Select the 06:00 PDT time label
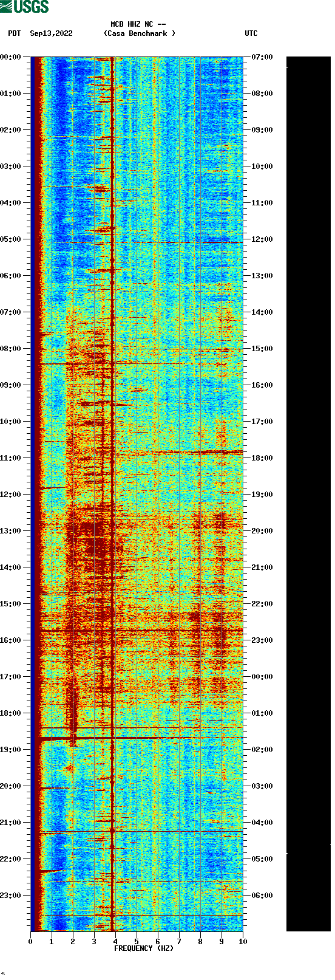The height and width of the screenshot is (980, 335). point(11,276)
